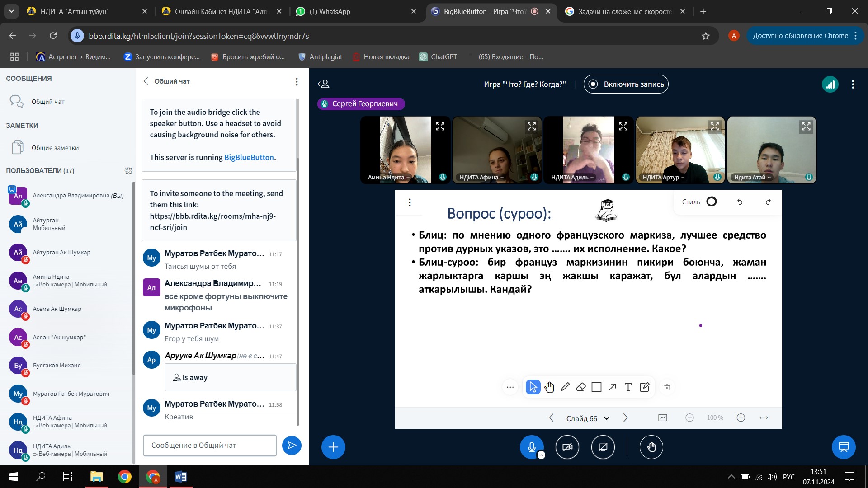Select the hand pan tool
This screenshot has width=868, height=488.
[549, 387]
